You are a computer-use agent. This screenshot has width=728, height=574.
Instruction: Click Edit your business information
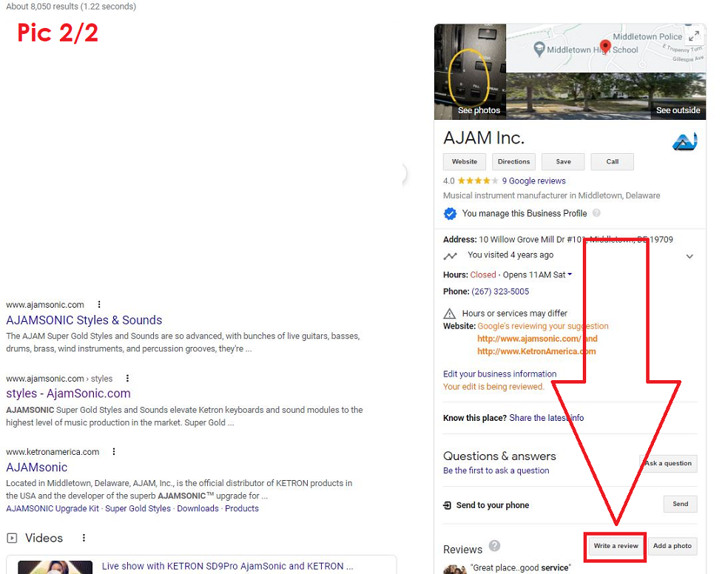[499, 374]
